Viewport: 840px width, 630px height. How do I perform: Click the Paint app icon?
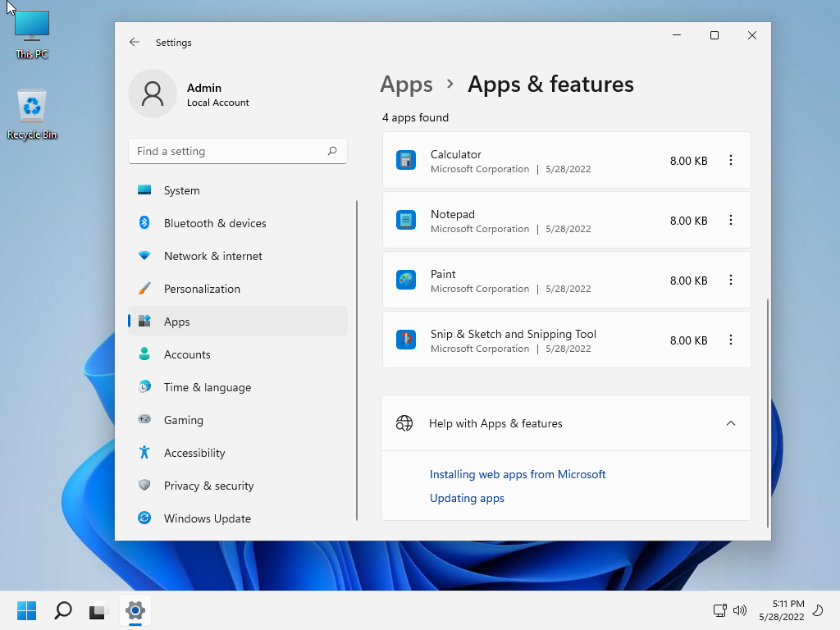(406, 280)
